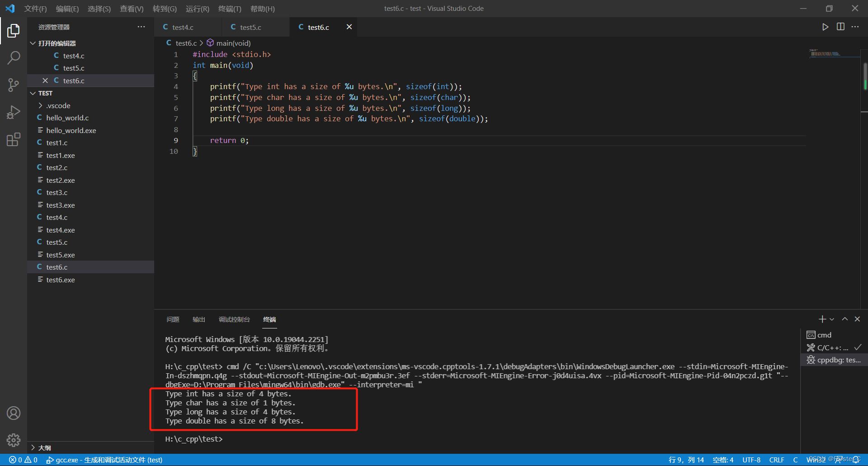
Task: Expand the .vscode folder
Action: click(41, 105)
